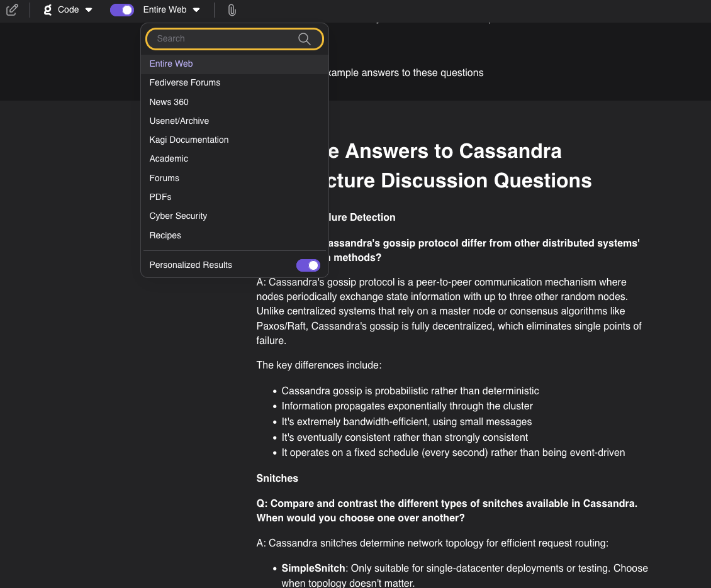Image resolution: width=711 pixels, height=588 pixels.
Task: Select the Entire Web lens option
Action: [171, 64]
